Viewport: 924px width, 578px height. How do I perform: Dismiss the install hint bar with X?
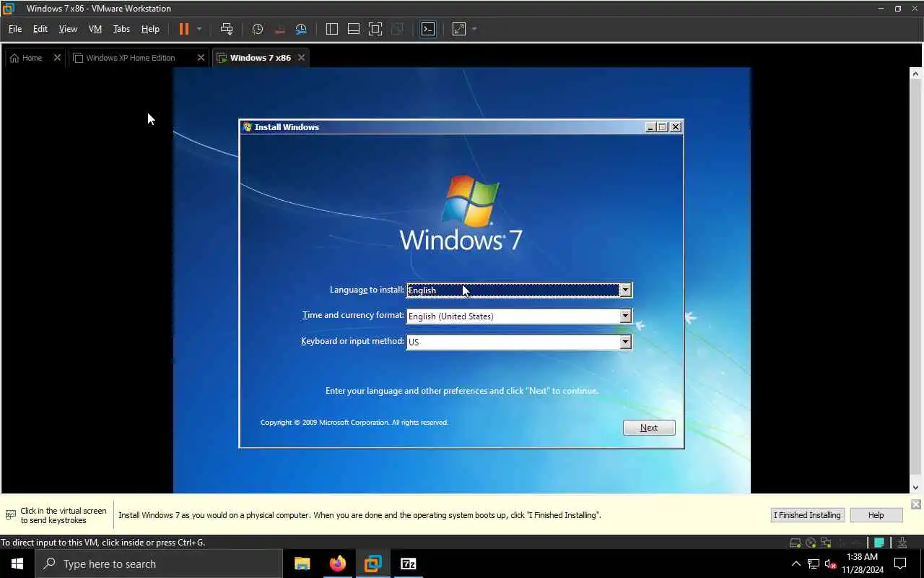pyautogui.click(x=915, y=504)
